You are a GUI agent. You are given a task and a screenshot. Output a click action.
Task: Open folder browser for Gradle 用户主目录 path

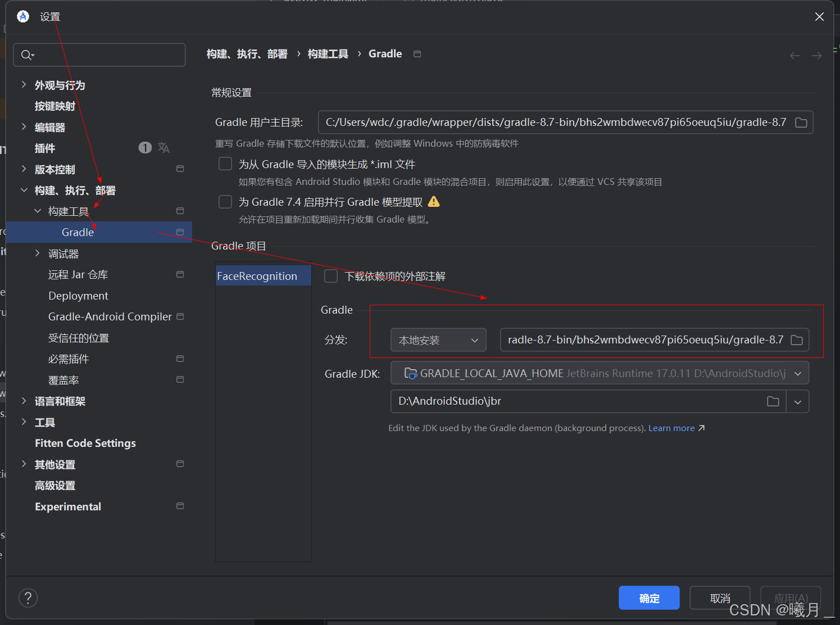coord(801,122)
